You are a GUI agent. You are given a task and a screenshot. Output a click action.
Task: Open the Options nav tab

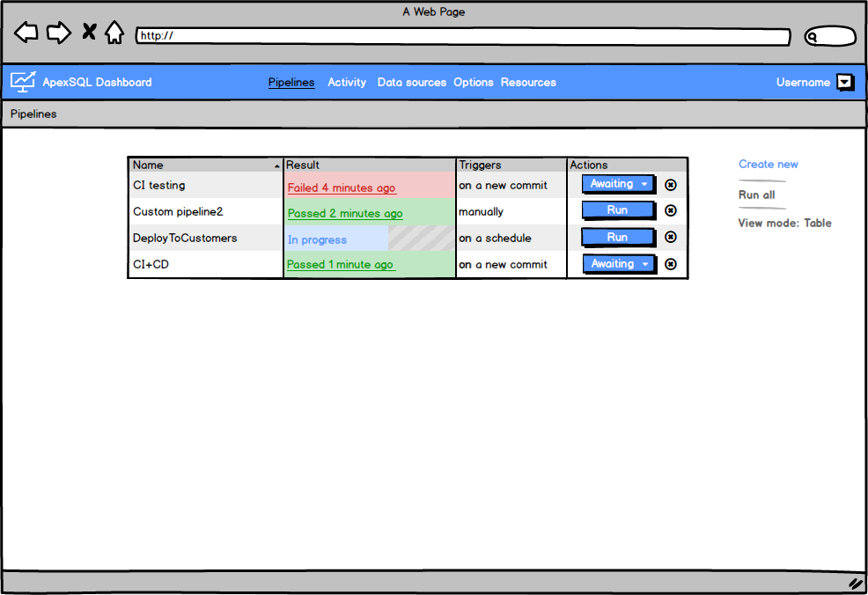474,82
